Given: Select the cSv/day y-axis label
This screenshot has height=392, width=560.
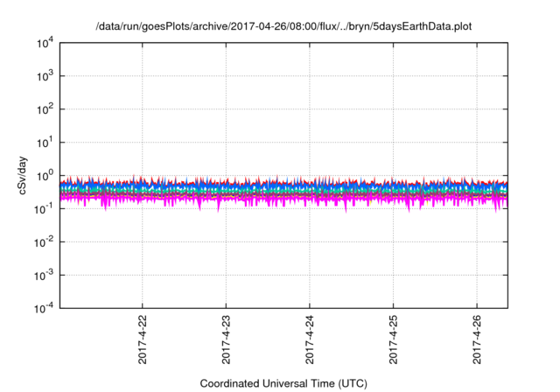Looking at the screenshot, I should [x=23, y=175].
